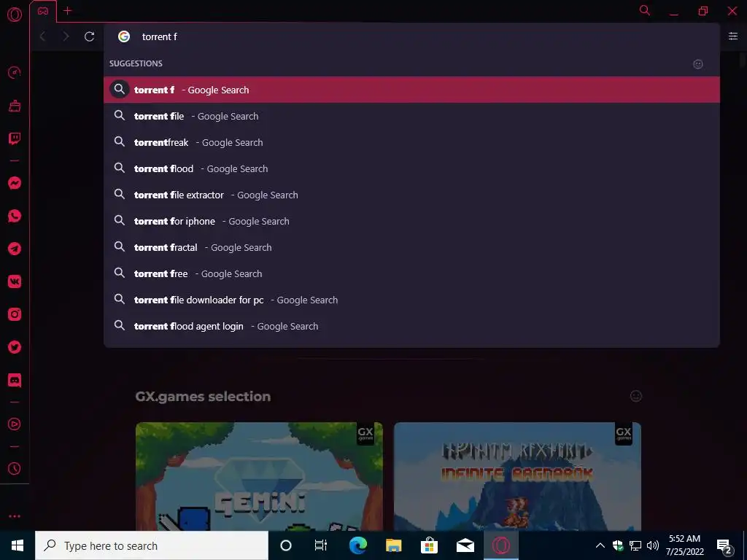Open History clock icon in sidebar
Screen dimensions: 747x560
click(x=15, y=469)
